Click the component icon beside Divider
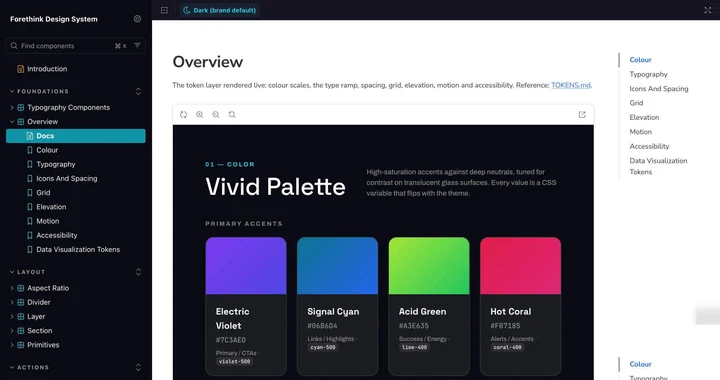Viewport: 720px width, 380px height. (x=21, y=302)
